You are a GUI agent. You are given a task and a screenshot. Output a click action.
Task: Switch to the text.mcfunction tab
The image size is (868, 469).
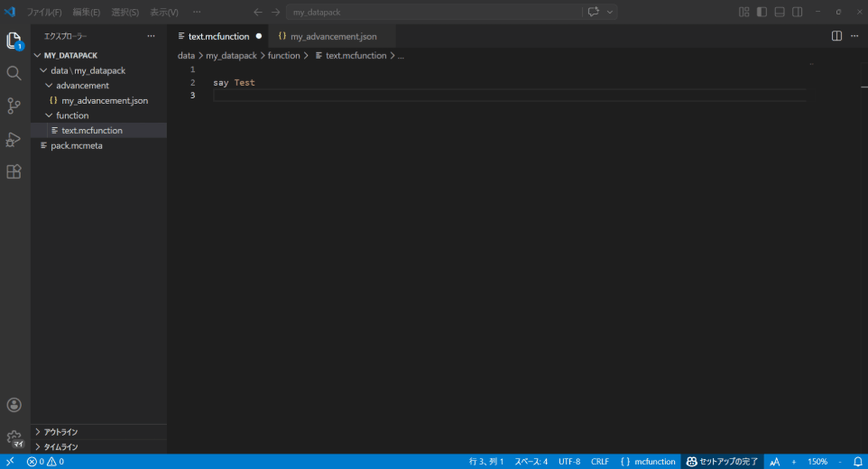pos(218,36)
